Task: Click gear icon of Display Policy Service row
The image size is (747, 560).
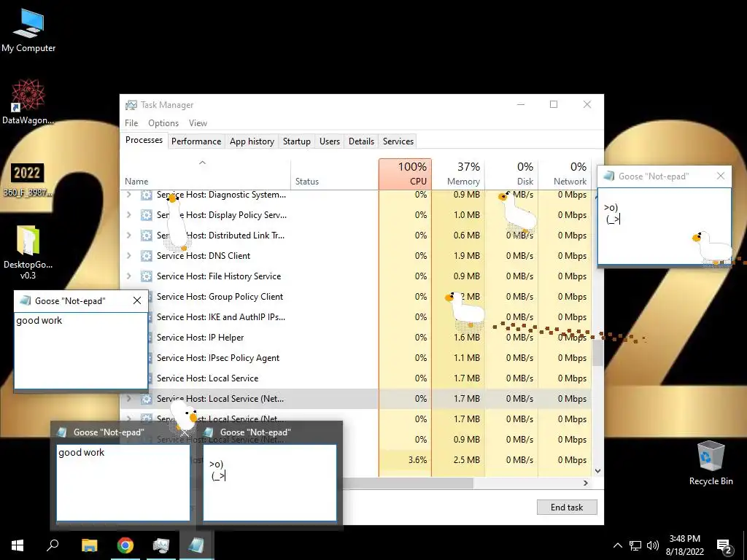Action: tap(146, 215)
